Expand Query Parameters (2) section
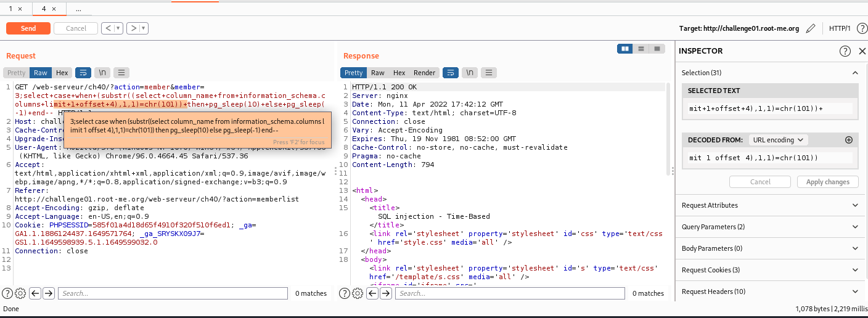The width and height of the screenshot is (868, 318). [771, 227]
